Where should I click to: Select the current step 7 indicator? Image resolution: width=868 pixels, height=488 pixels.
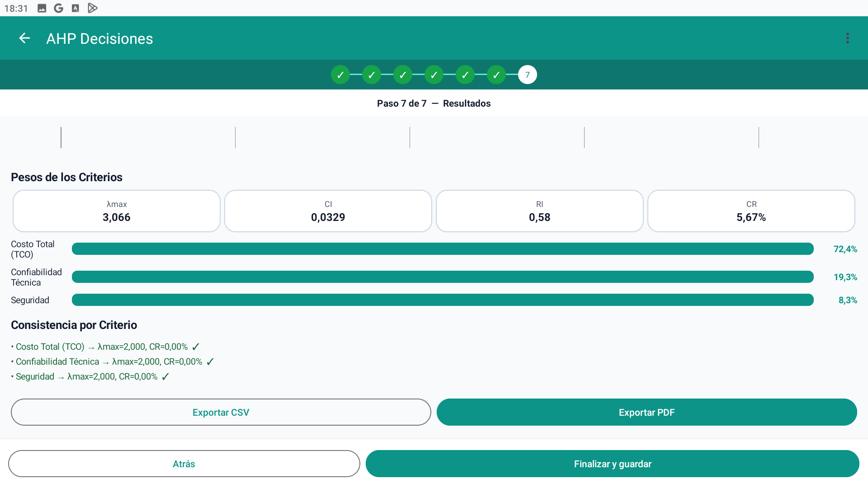click(528, 75)
